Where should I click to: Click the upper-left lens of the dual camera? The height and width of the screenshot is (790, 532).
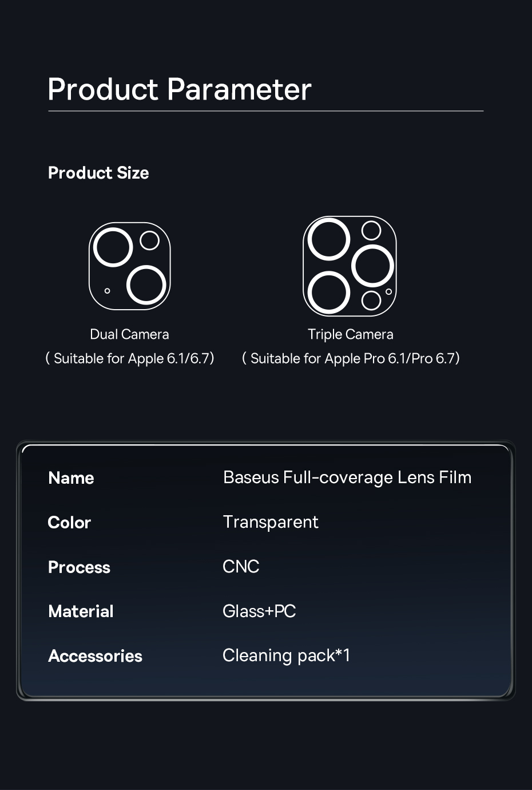(x=113, y=247)
